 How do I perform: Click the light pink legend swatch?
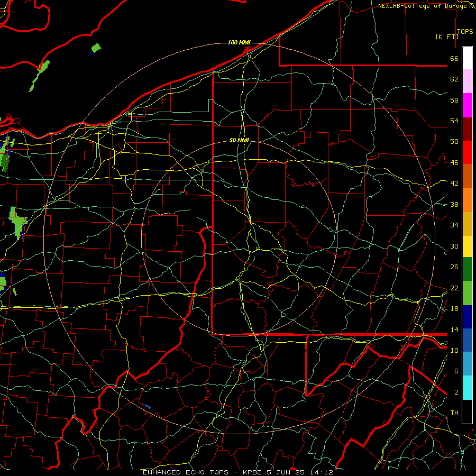pyautogui.click(x=467, y=81)
